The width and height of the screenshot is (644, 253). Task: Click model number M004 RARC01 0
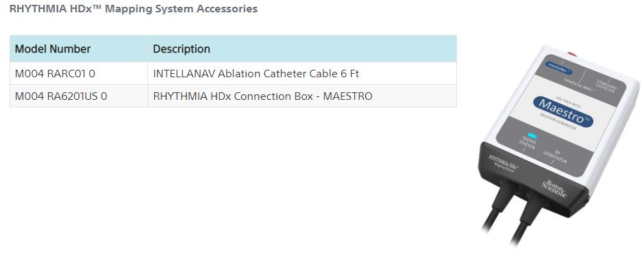coord(55,74)
